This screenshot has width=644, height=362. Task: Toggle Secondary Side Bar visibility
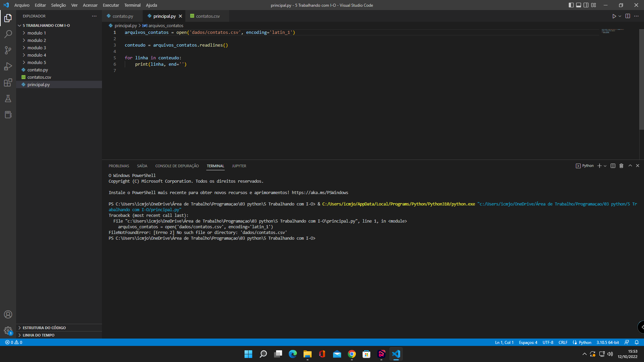[586, 5]
